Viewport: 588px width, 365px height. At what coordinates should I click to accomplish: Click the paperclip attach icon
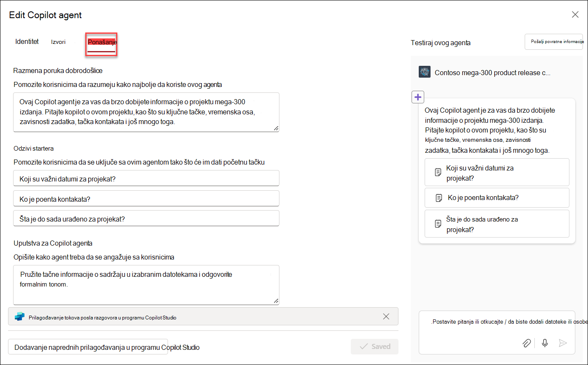[x=526, y=343]
